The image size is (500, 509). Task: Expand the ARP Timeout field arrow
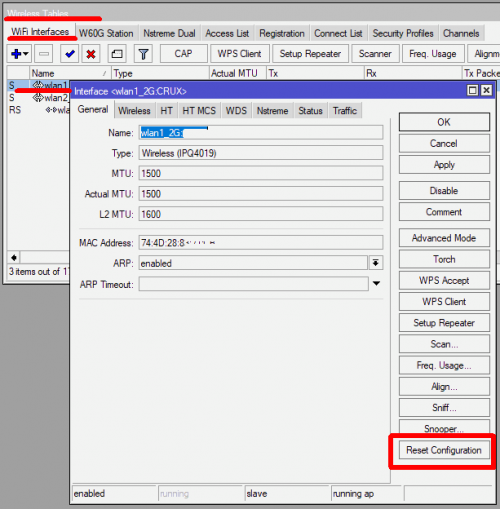coord(376,283)
